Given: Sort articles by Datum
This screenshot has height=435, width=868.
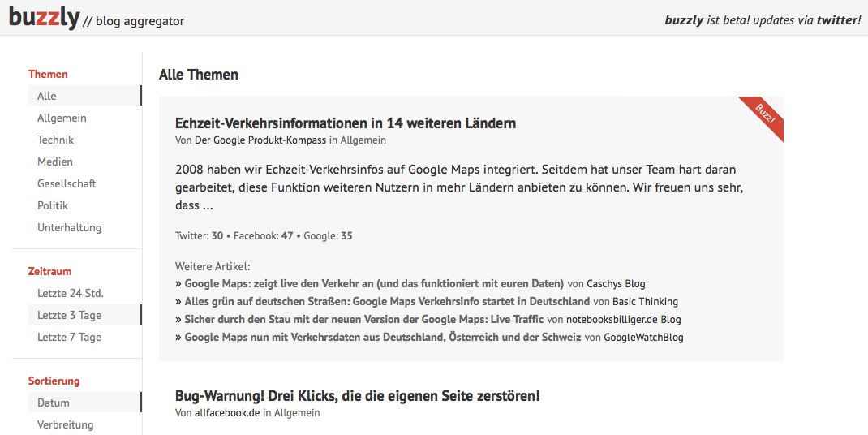Looking at the screenshot, I should click(84, 403).
